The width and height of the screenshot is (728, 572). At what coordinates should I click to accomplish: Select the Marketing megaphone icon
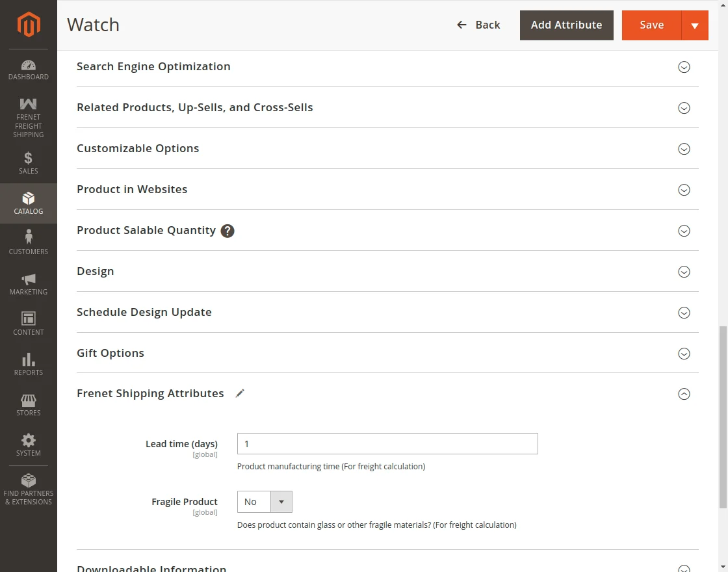coord(28,280)
